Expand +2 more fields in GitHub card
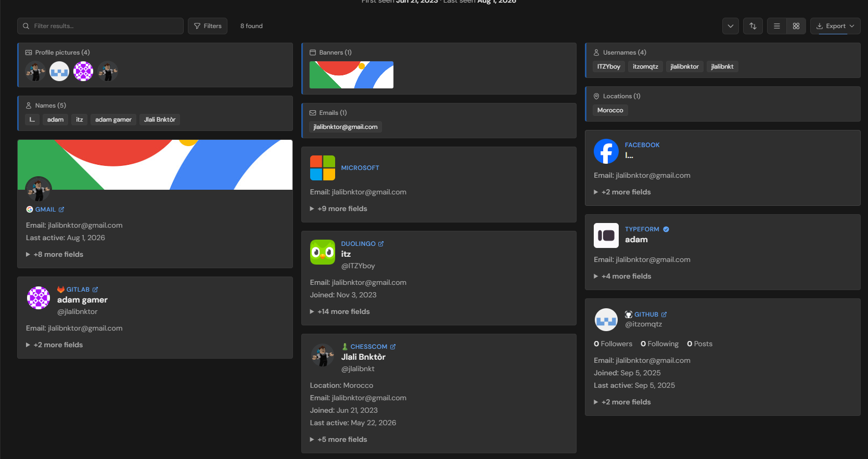Image resolution: width=868 pixels, height=459 pixels. [x=622, y=402]
